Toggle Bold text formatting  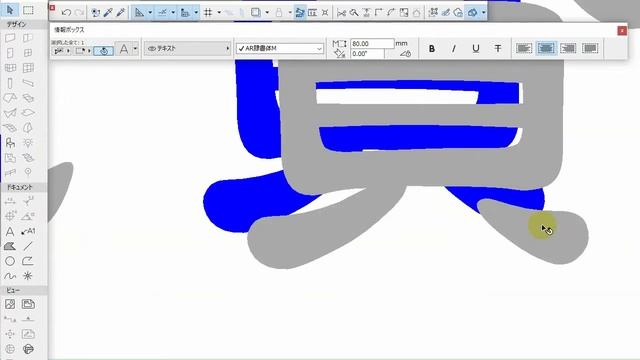pyautogui.click(x=431, y=49)
